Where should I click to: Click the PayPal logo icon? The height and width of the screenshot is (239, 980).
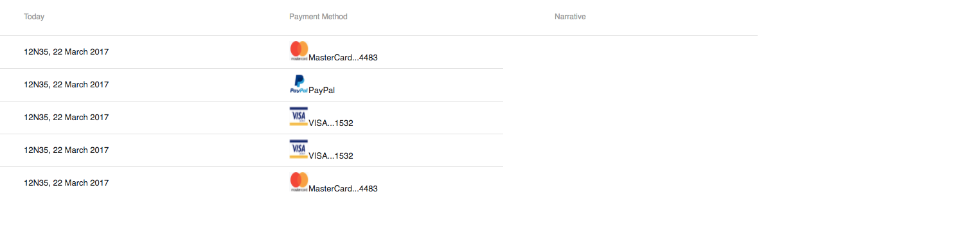pyautogui.click(x=299, y=84)
